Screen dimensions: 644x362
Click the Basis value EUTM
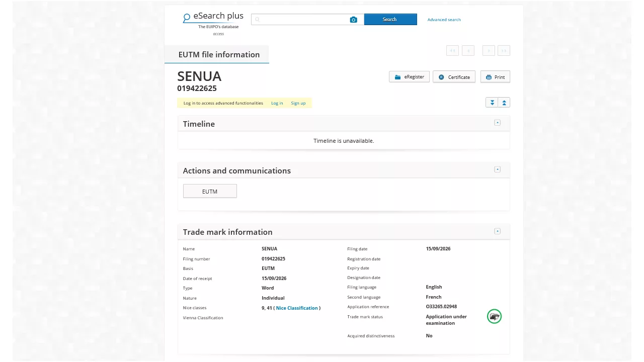(268, 268)
